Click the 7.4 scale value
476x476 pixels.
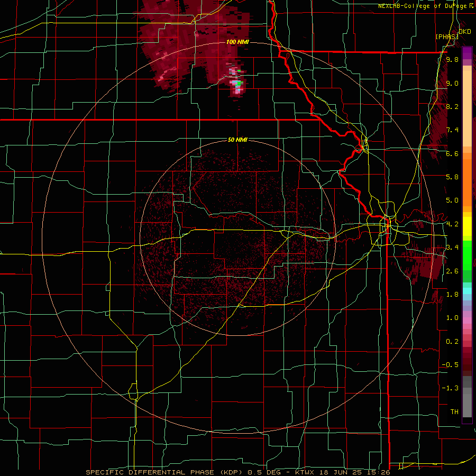pos(452,130)
